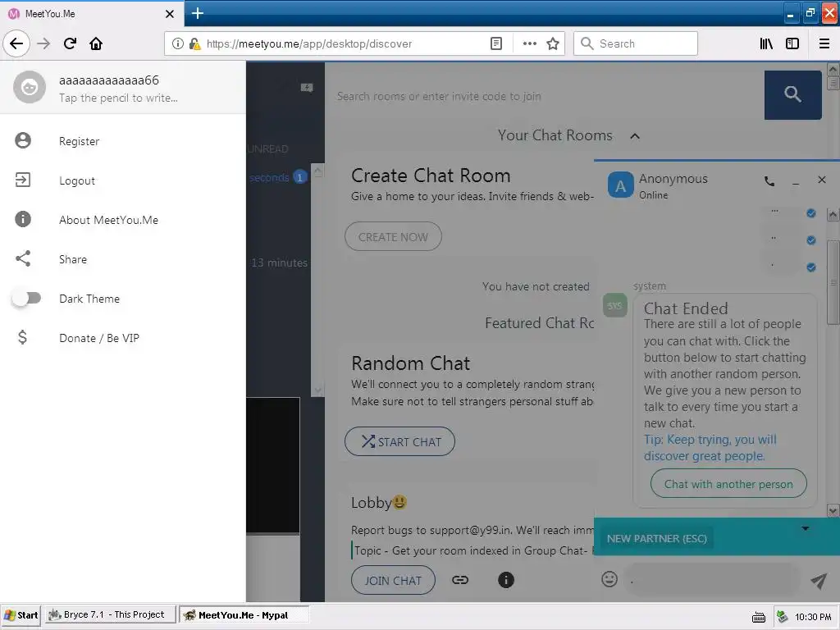Toggle the Dark Theme switch
Viewport: 840px width, 630px height.
click(27, 298)
